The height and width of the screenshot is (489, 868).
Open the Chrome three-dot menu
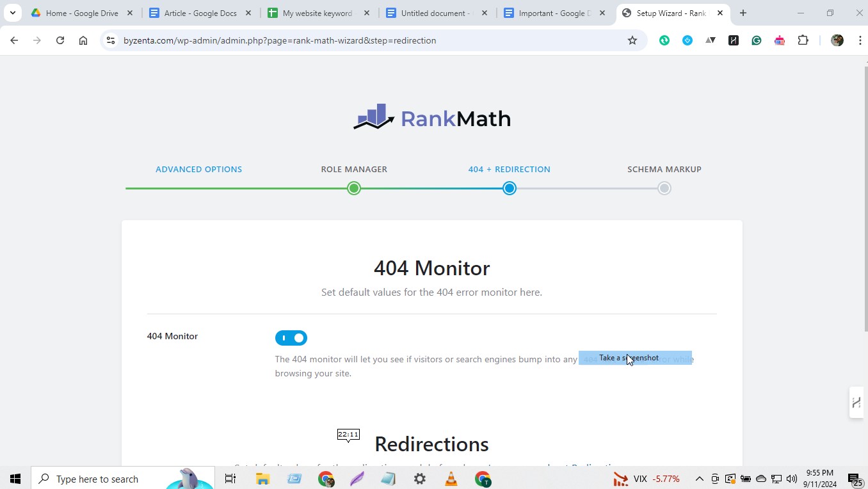tap(860, 40)
